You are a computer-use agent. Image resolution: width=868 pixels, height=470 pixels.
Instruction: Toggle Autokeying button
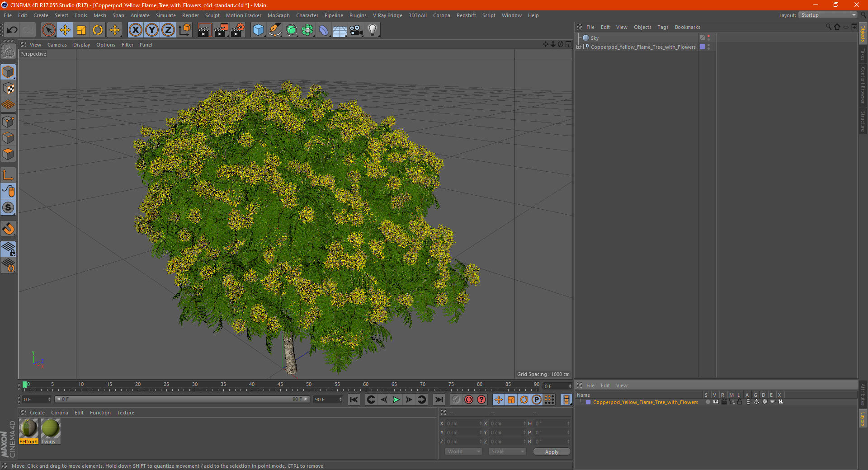pyautogui.click(x=469, y=399)
